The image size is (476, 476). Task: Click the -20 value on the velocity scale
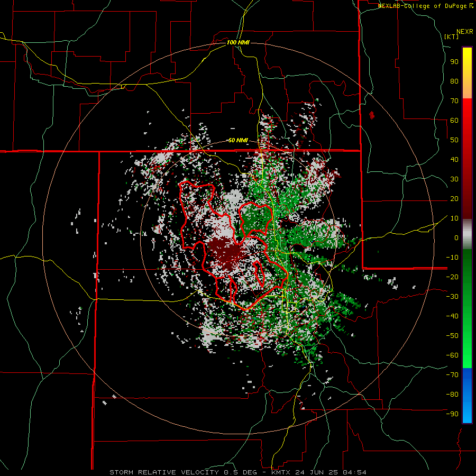(x=452, y=277)
